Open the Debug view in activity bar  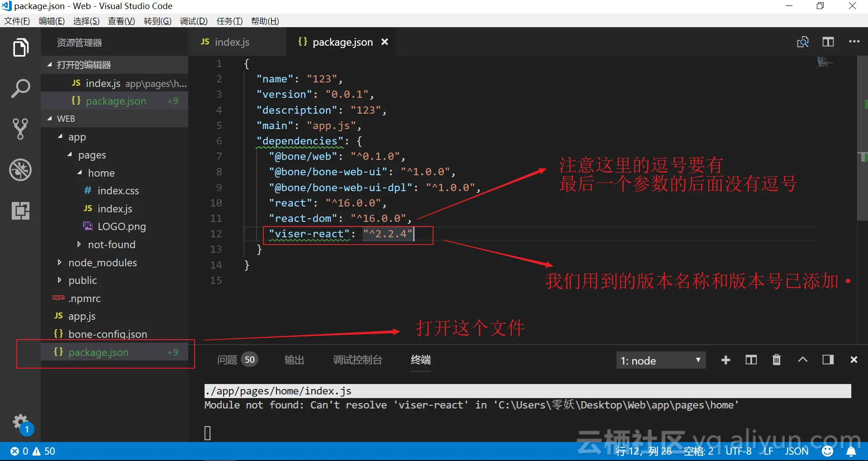point(20,170)
